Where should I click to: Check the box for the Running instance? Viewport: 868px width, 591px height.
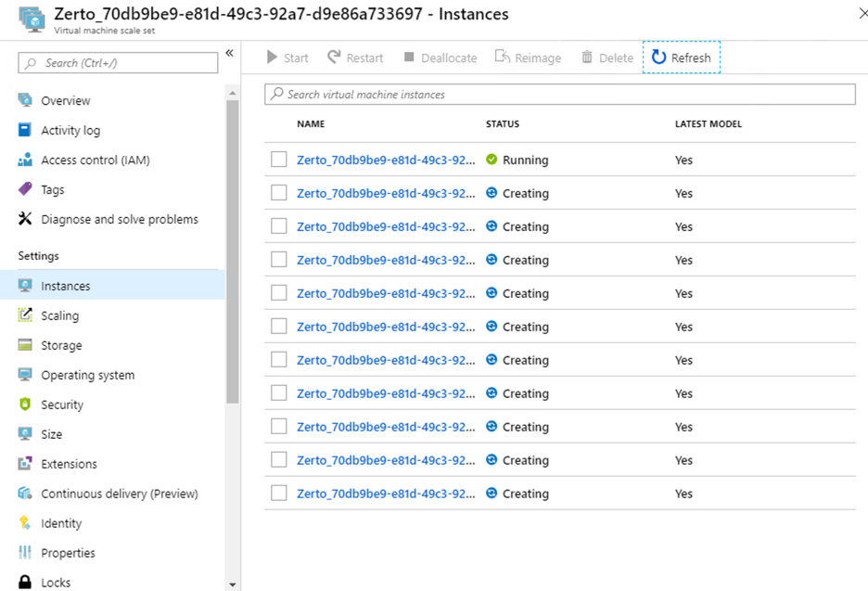[278, 160]
